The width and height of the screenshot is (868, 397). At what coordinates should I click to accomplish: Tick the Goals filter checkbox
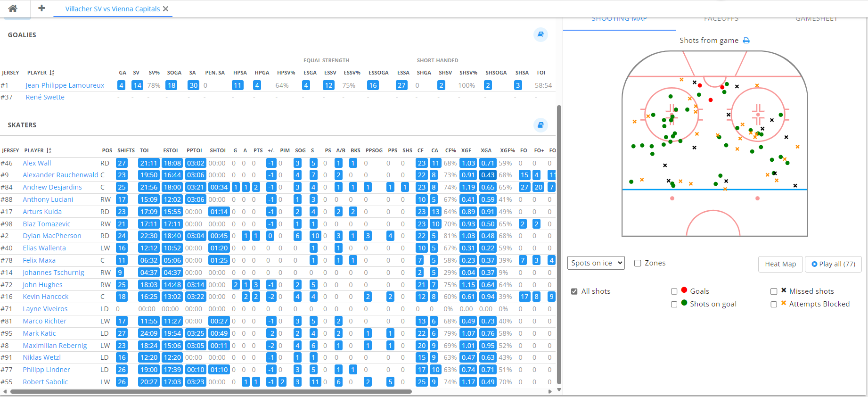click(674, 291)
